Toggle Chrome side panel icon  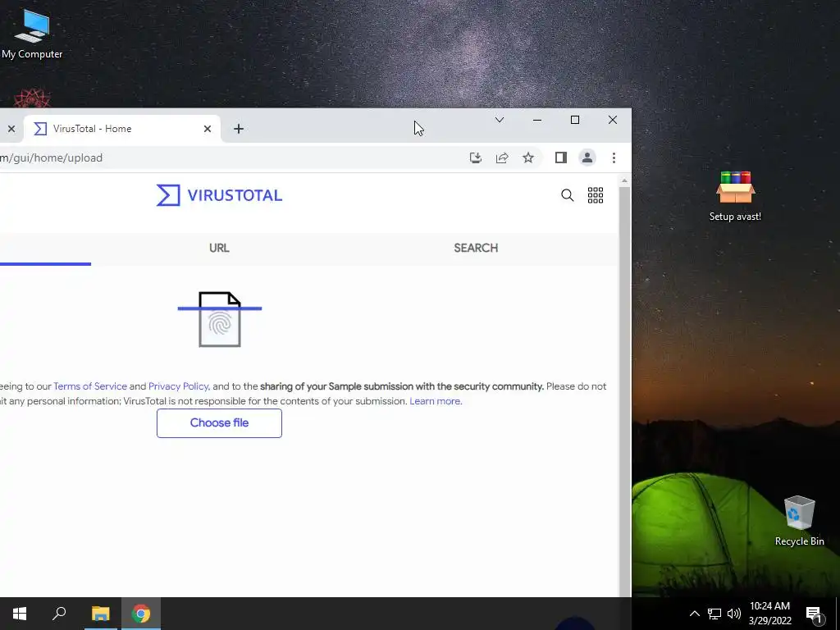coord(561,157)
